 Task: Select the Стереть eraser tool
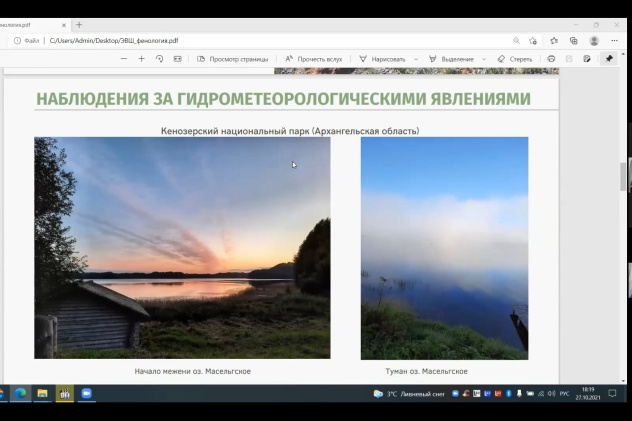[x=515, y=59]
